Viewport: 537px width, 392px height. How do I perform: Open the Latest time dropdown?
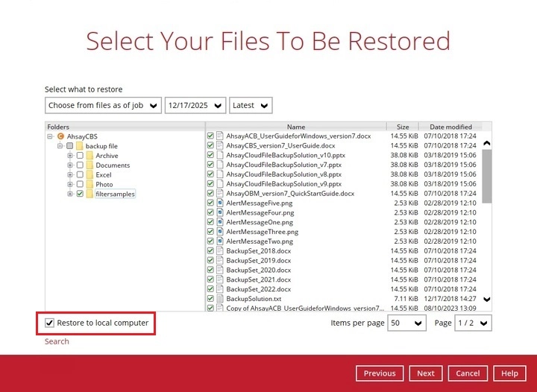[x=251, y=105]
